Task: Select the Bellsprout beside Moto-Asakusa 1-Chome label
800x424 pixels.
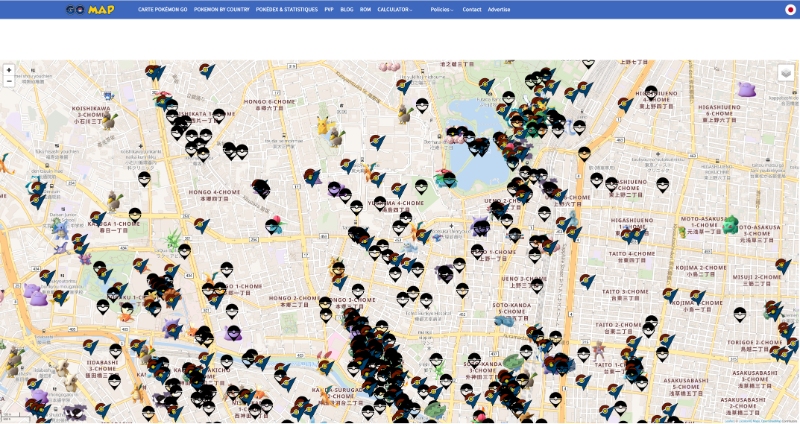Action: click(682, 232)
